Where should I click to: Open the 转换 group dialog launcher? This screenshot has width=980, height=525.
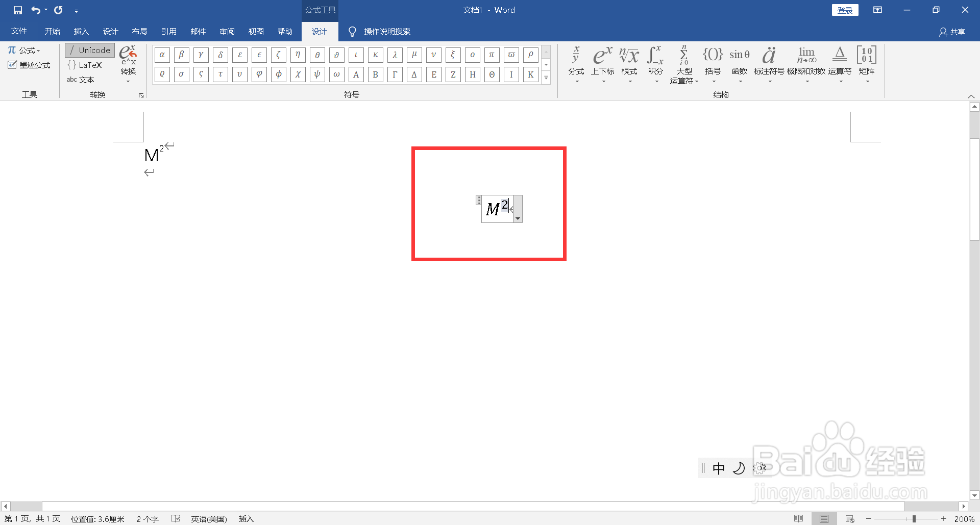(141, 95)
